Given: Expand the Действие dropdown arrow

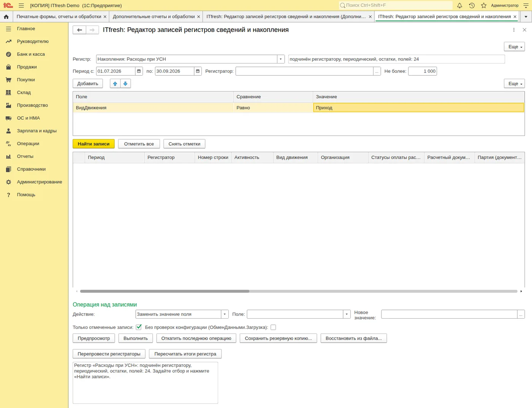Looking at the screenshot, I should [225, 314].
